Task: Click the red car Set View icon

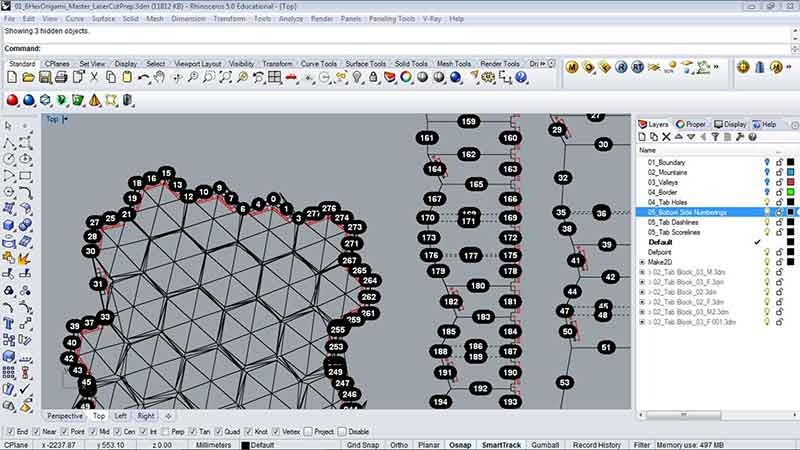Action: point(291,77)
